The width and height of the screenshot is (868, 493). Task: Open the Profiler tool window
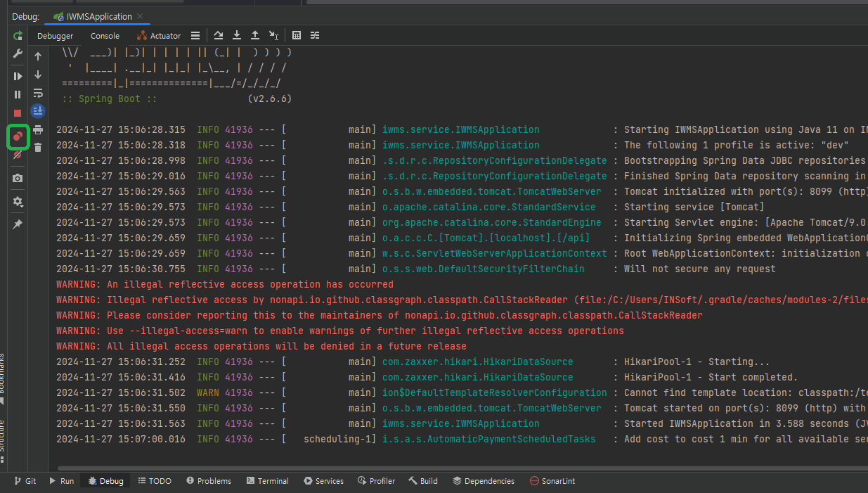377,481
